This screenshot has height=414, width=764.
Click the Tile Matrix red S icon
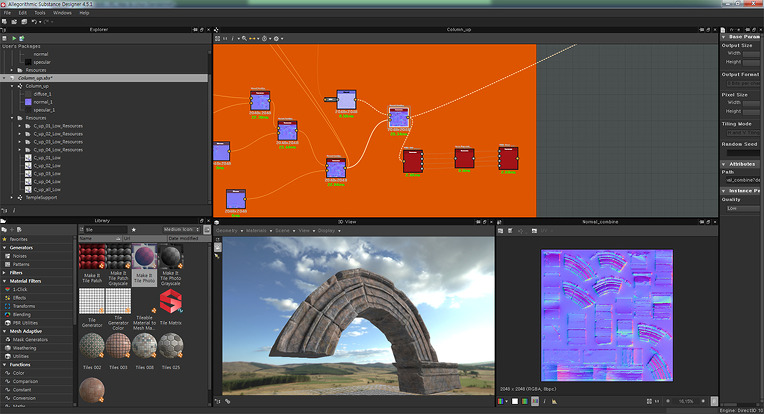171,301
